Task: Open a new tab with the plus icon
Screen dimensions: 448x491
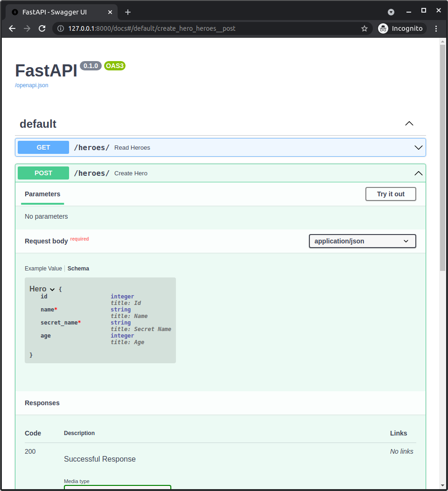Action: tap(128, 12)
